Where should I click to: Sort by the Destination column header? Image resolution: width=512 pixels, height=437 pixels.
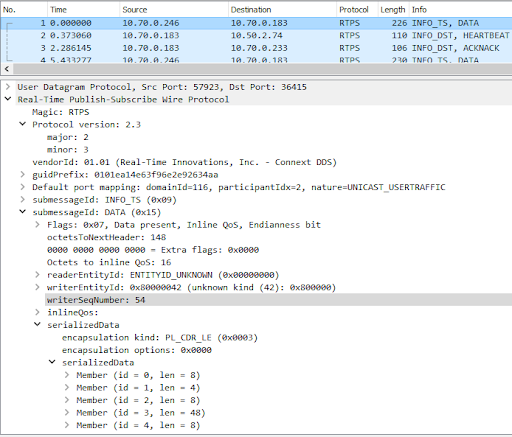click(282, 10)
